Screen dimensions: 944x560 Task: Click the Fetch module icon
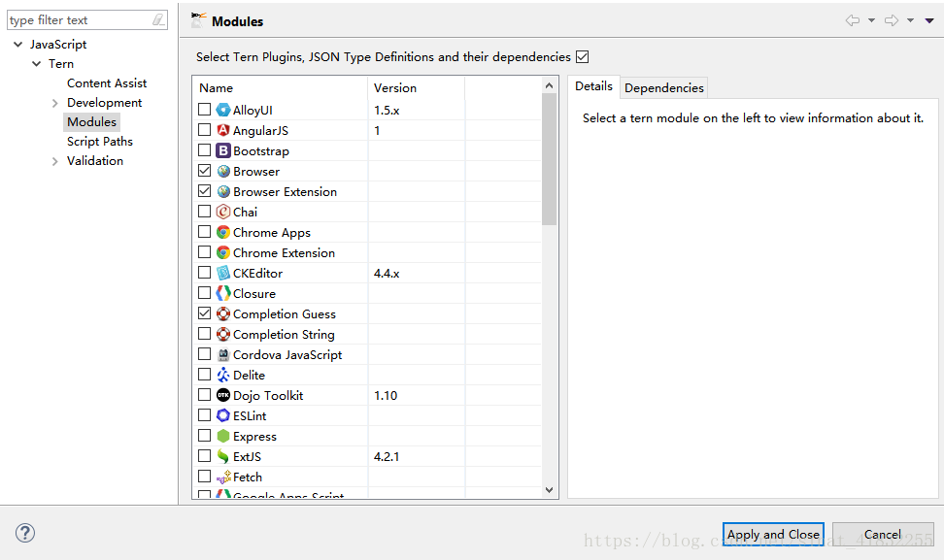223,477
